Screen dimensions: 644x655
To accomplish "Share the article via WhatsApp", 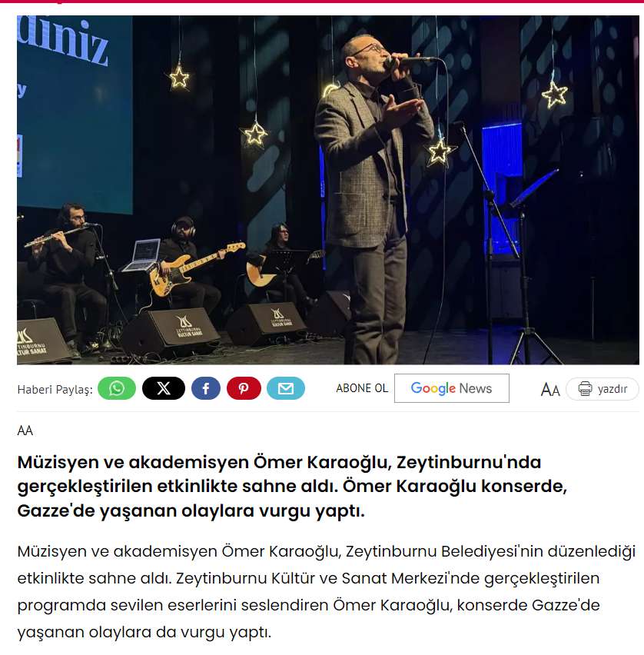I will point(117,388).
